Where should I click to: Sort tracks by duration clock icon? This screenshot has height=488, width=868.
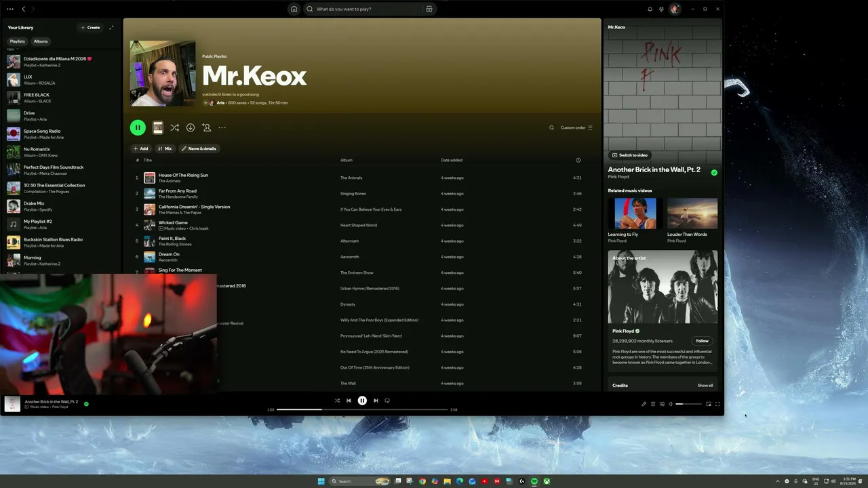[578, 160]
